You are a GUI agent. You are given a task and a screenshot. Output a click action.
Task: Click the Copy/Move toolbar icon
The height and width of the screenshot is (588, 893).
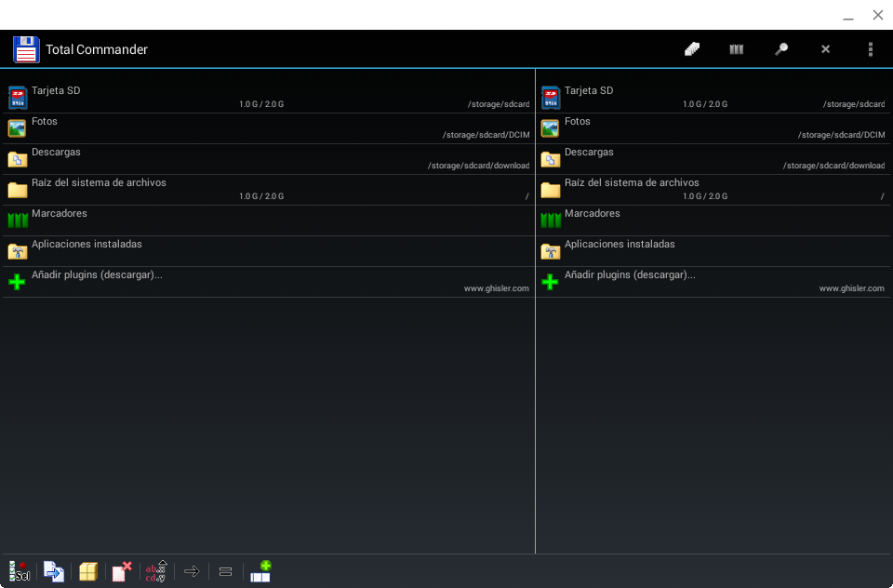54,571
